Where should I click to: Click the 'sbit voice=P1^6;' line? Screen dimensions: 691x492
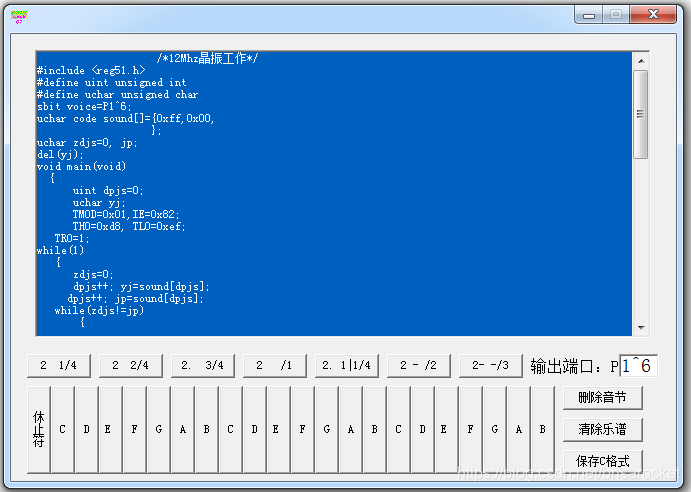pos(84,107)
